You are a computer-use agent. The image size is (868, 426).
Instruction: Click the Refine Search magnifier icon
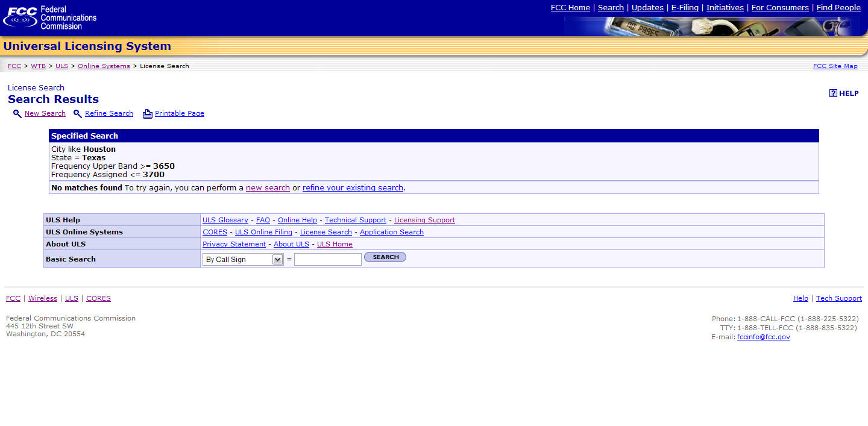coord(78,114)
